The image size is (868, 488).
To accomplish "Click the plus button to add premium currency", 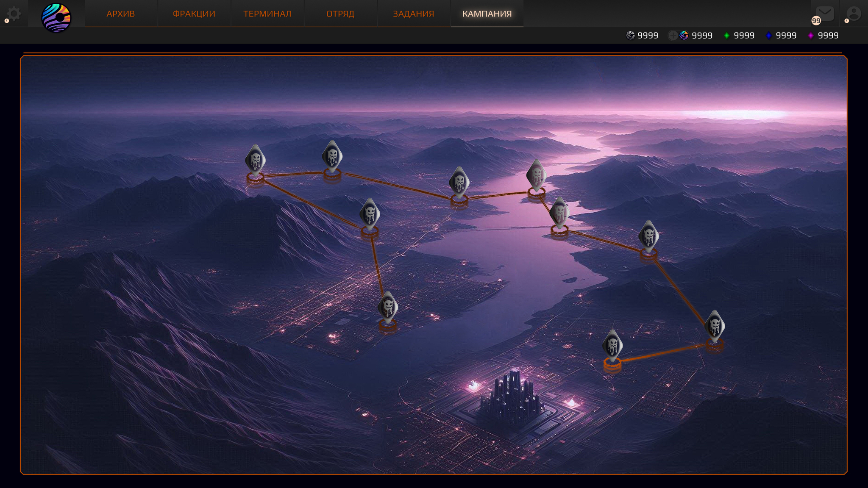I will (x=673, y=36).
